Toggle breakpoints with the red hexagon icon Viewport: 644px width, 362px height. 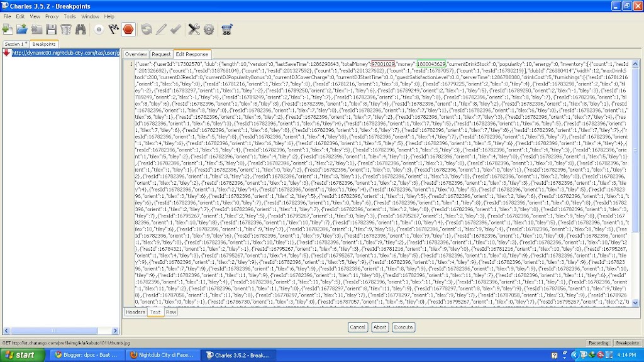tap(128, 29)
